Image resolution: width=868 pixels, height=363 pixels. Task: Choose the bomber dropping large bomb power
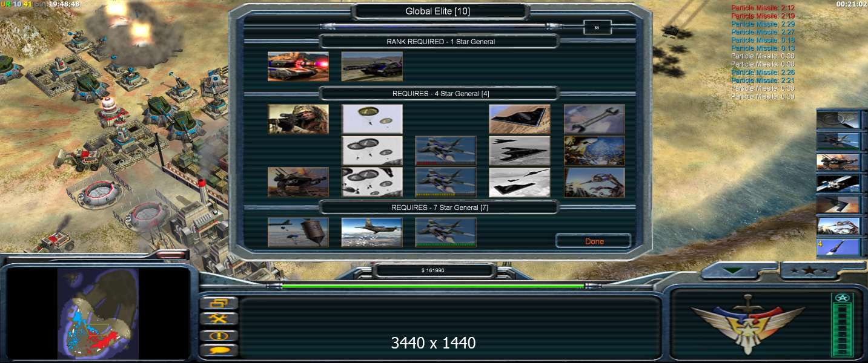[299, 232]
